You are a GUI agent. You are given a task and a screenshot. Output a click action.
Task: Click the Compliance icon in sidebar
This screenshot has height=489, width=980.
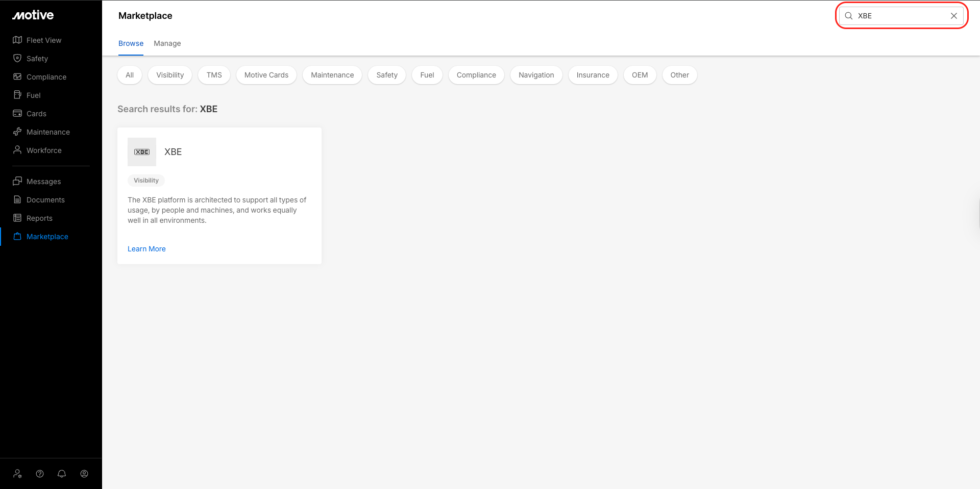(17, 76)
